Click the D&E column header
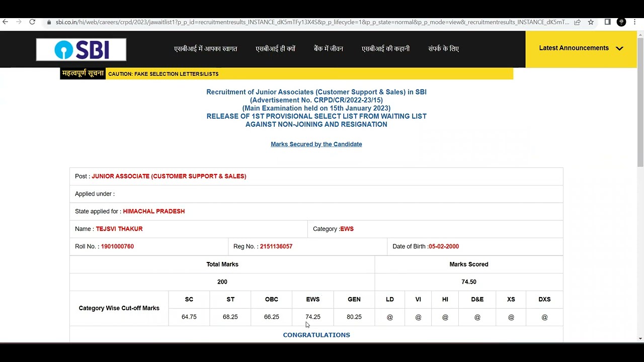This screenshot has width=644, height=362. coord(477,300)
